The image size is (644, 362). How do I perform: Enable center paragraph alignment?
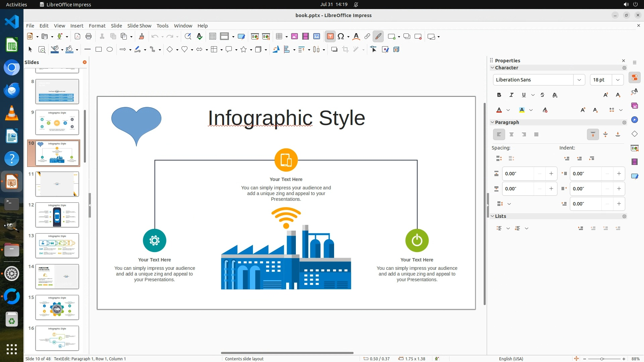(511, 135)
